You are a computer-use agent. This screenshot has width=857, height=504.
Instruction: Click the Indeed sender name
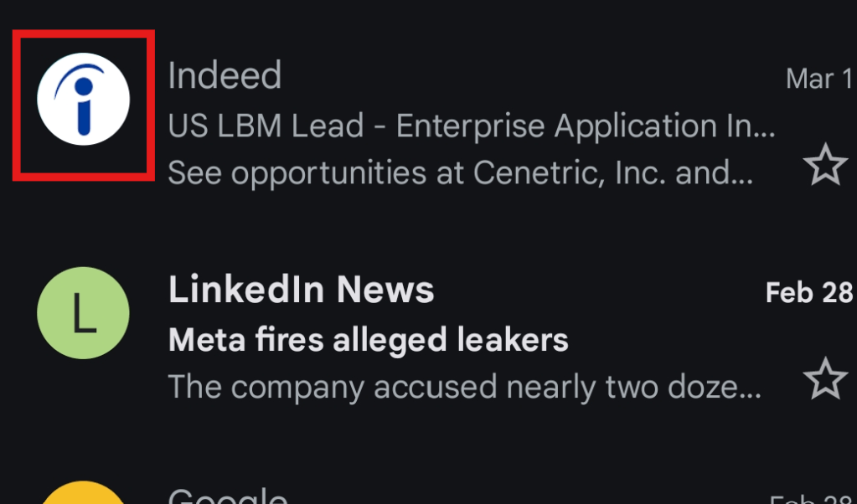[225, 76]
